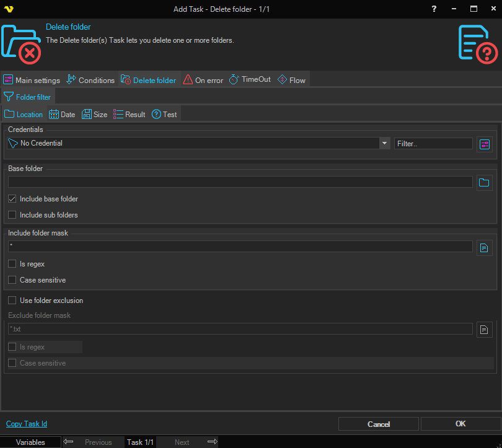
Task: Go to previous task using left arrow
Action: click(x=69, y=442)
